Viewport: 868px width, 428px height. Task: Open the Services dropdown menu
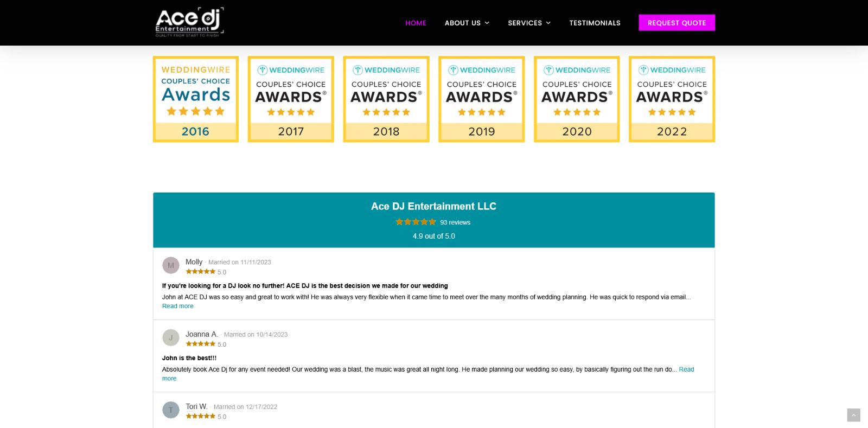(x=529, y=23)
